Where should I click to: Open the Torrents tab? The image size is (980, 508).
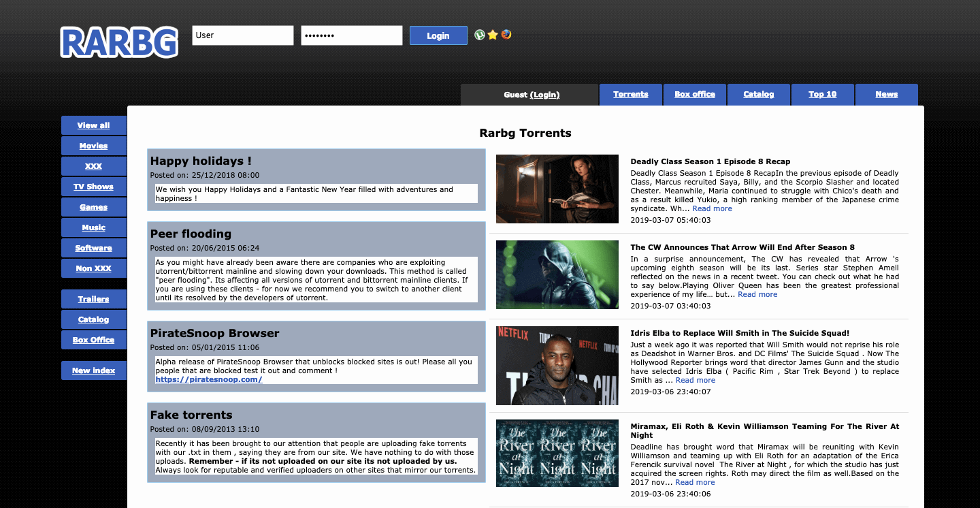(x=631, y=95)
